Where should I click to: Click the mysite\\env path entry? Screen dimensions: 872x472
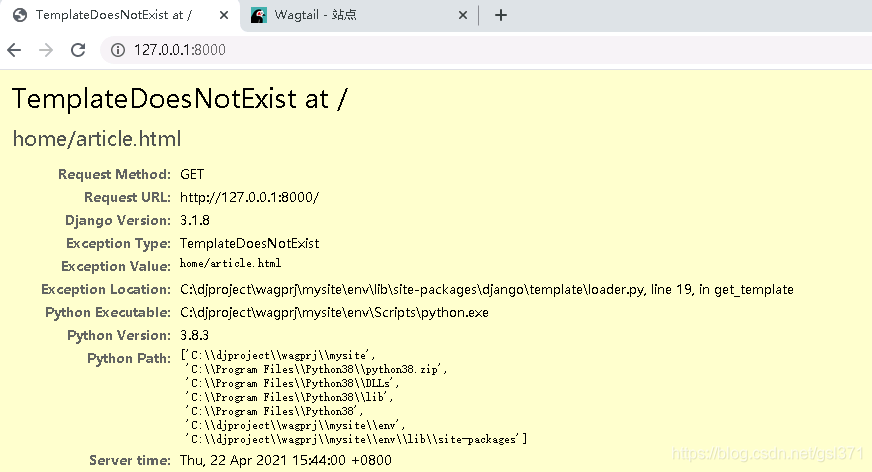(x=295, y=425)
